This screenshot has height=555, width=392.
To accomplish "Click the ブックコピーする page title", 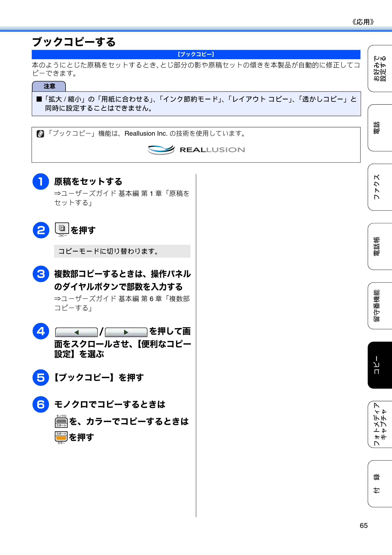I will (x=74, y=42).
